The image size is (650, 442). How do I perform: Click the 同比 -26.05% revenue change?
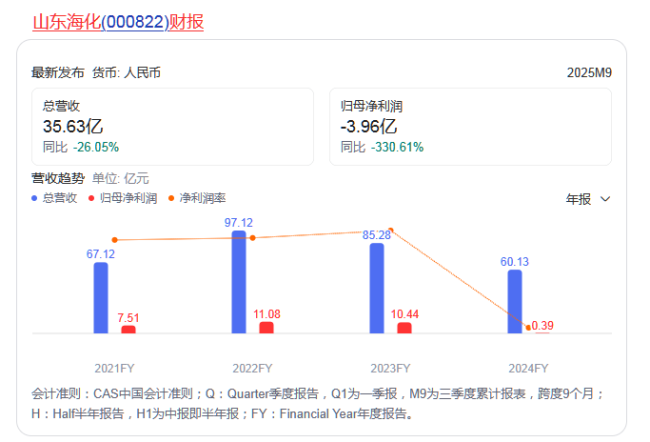[81, 147]
